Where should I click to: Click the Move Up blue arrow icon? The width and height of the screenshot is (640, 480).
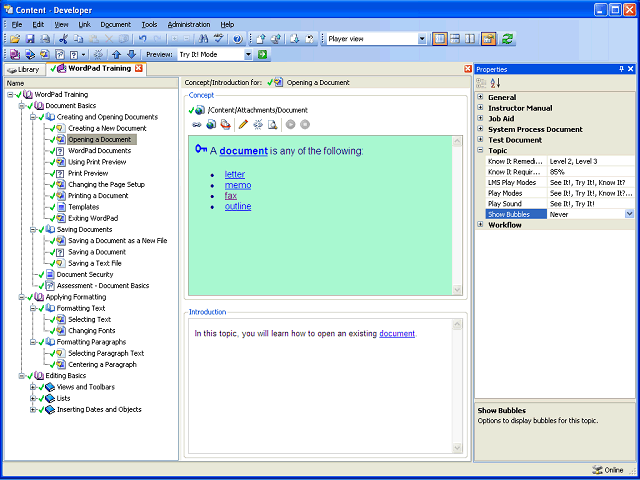[x=117, y=54]
